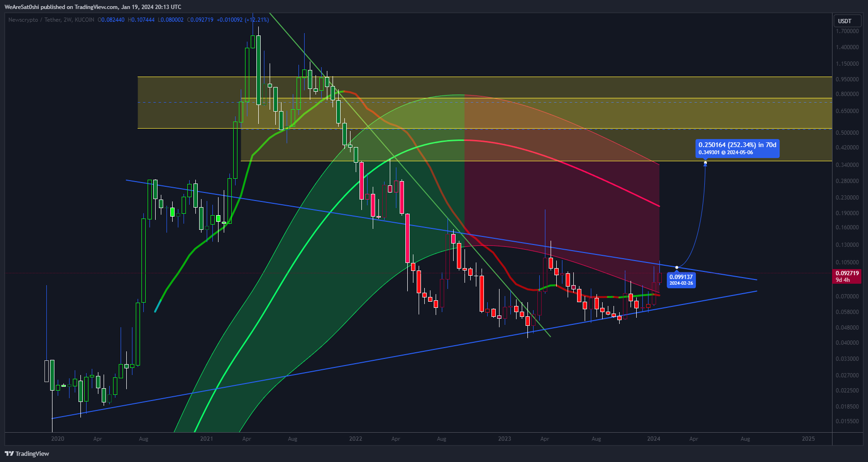
Task: Click the 0.130000 price axis label
Action: tap(847, 245)
